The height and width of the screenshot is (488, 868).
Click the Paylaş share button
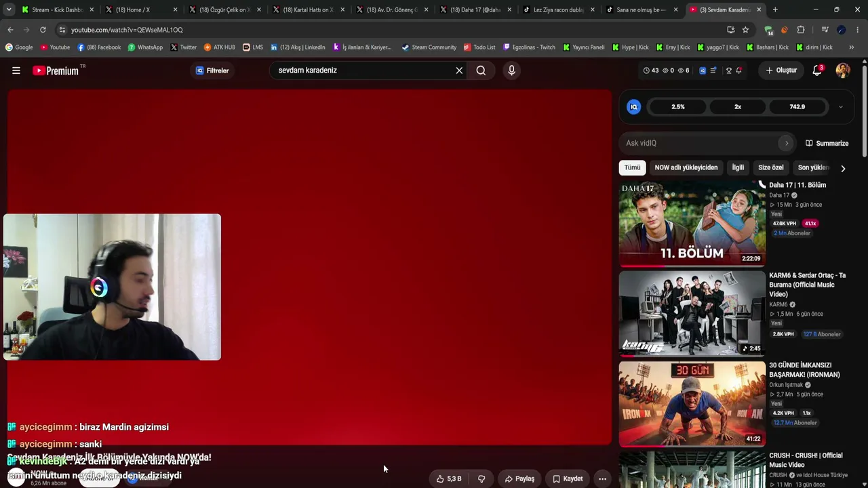tap(519, 479)
